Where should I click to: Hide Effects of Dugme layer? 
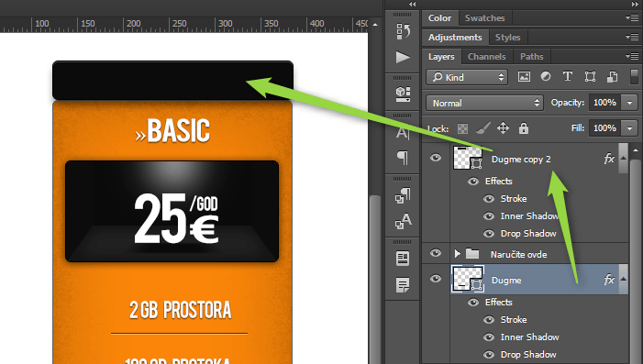472,303
